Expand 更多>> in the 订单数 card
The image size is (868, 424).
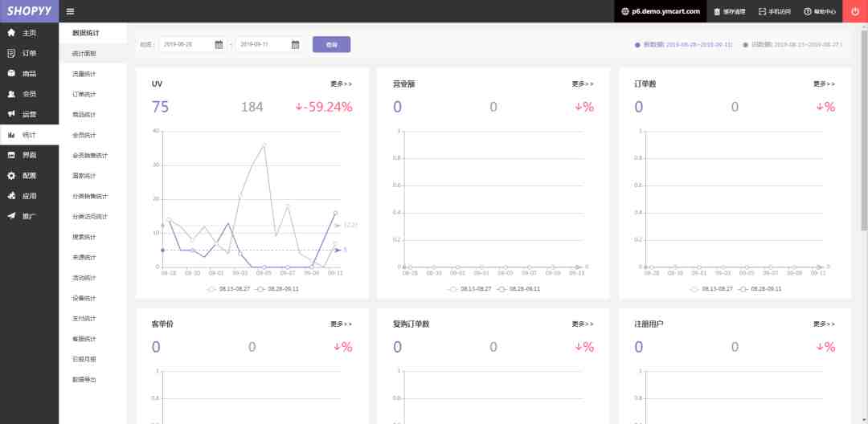(824, 84)
